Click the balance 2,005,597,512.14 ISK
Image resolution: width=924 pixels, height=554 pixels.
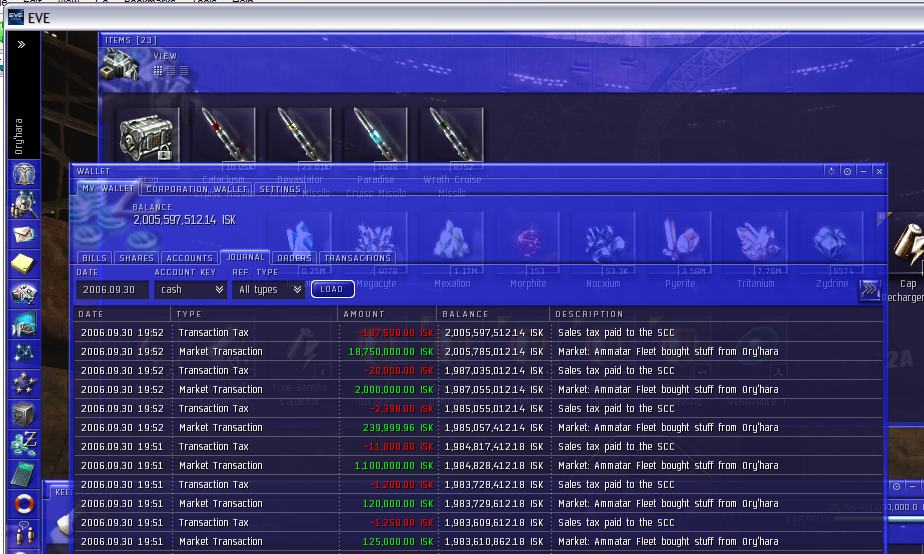[184, 220]
